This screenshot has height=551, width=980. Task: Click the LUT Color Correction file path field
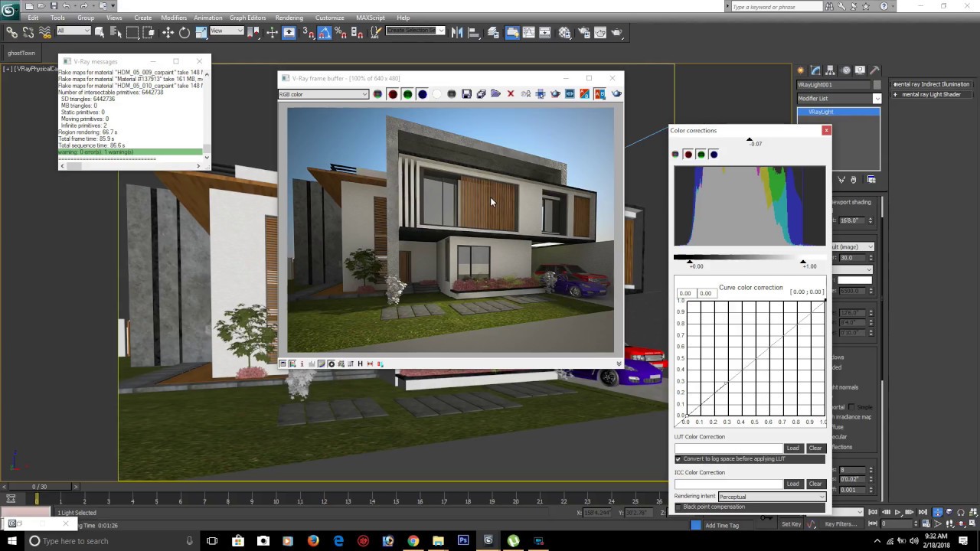(x=728, y=448)
